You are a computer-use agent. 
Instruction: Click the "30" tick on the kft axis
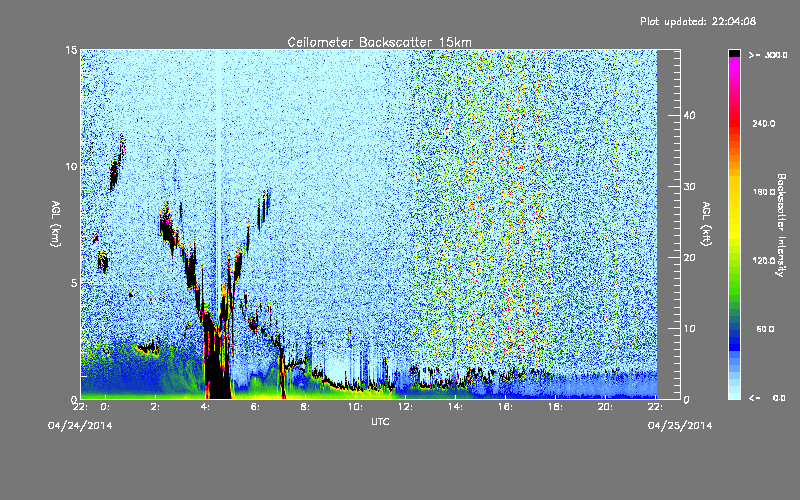(689, 187)
